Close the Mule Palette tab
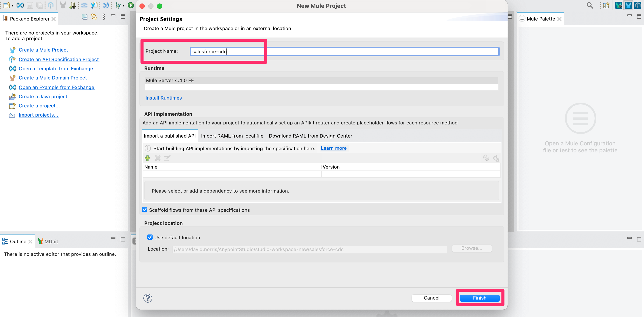 coord(559,19)
